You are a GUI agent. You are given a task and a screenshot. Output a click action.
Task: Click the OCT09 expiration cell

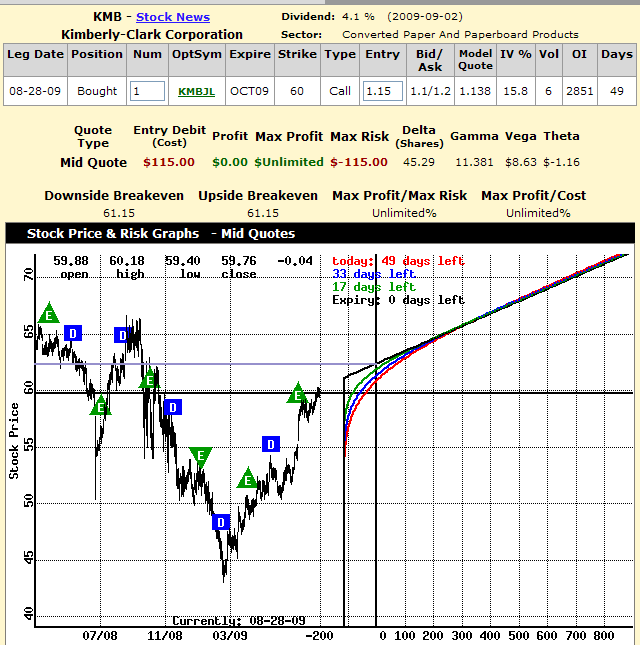point(249,91)
